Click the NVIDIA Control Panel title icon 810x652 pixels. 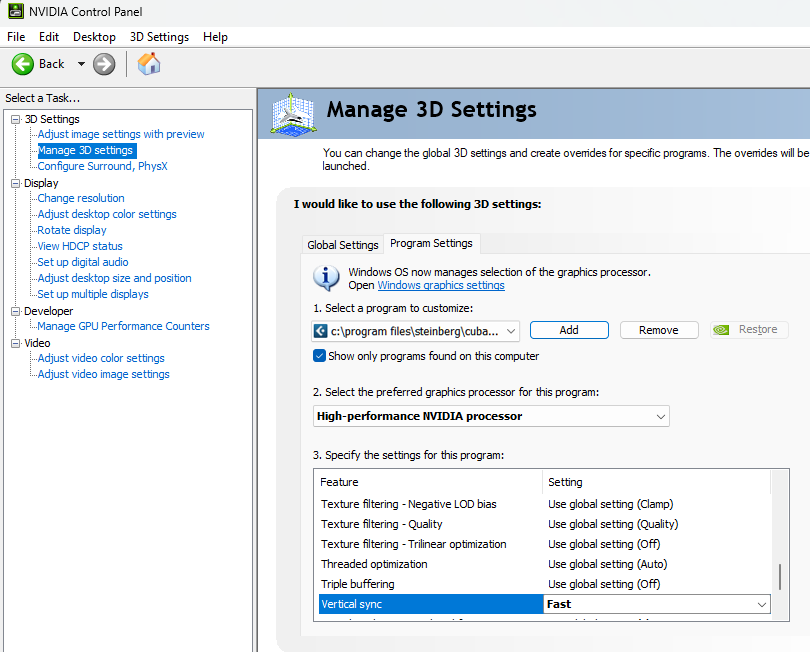coord(14,12)
